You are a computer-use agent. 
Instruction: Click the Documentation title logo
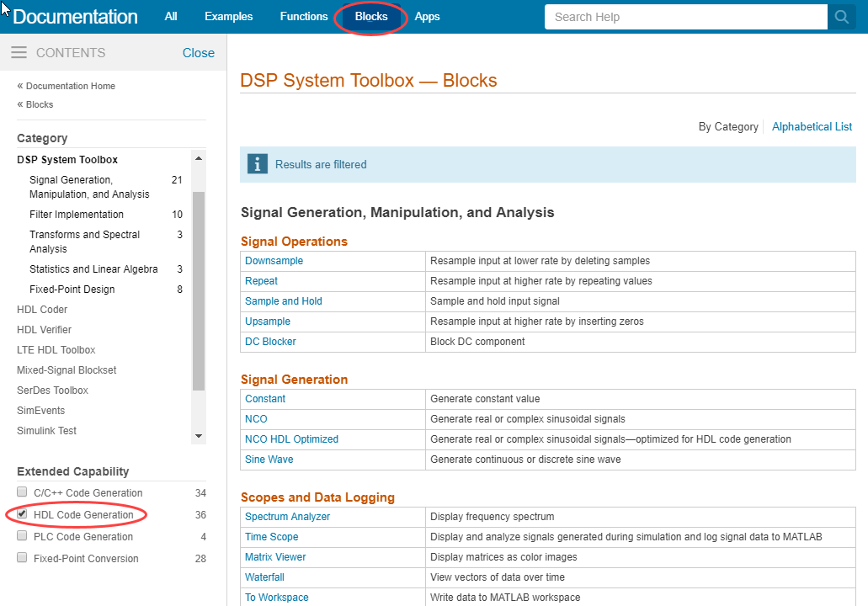coord(75,17)
